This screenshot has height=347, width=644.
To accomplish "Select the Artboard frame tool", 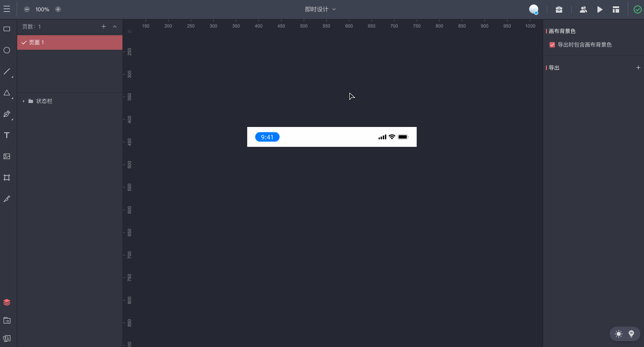I will [x=7, y=178].
